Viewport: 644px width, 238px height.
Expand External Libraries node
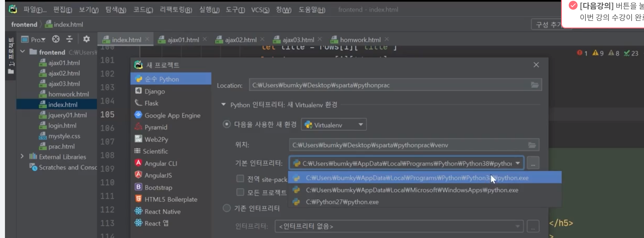pos(22,156)
